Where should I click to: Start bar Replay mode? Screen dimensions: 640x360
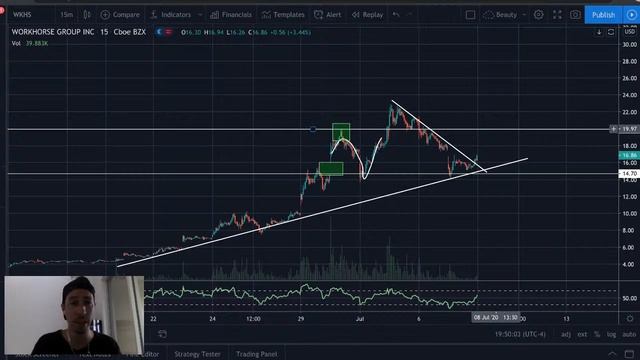[x=367, y=15]
